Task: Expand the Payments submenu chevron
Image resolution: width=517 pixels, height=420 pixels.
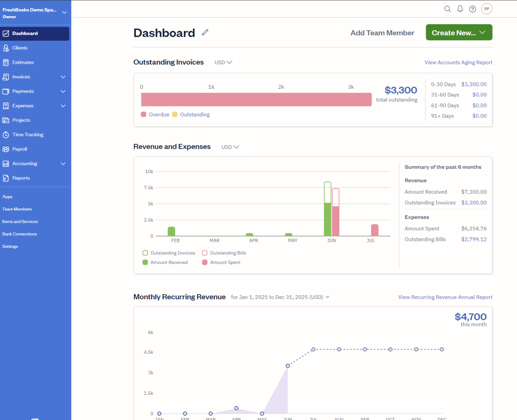Action: [x=63, y=91]
